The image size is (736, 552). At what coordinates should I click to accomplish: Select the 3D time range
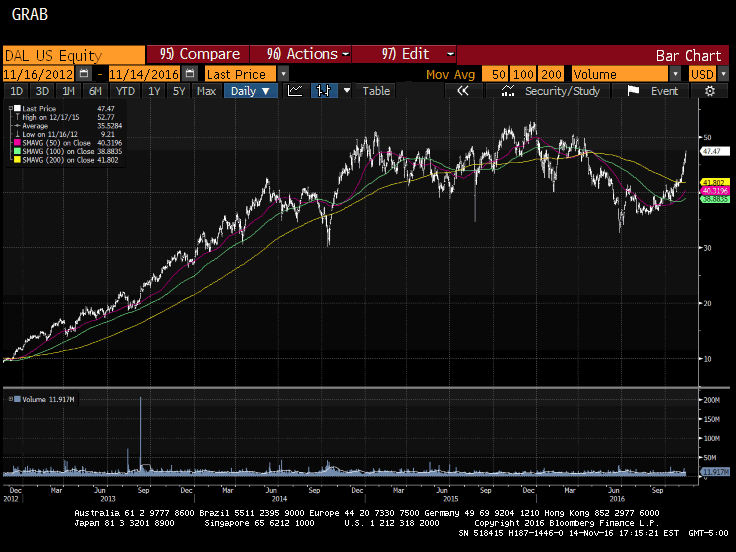(42, 91)
